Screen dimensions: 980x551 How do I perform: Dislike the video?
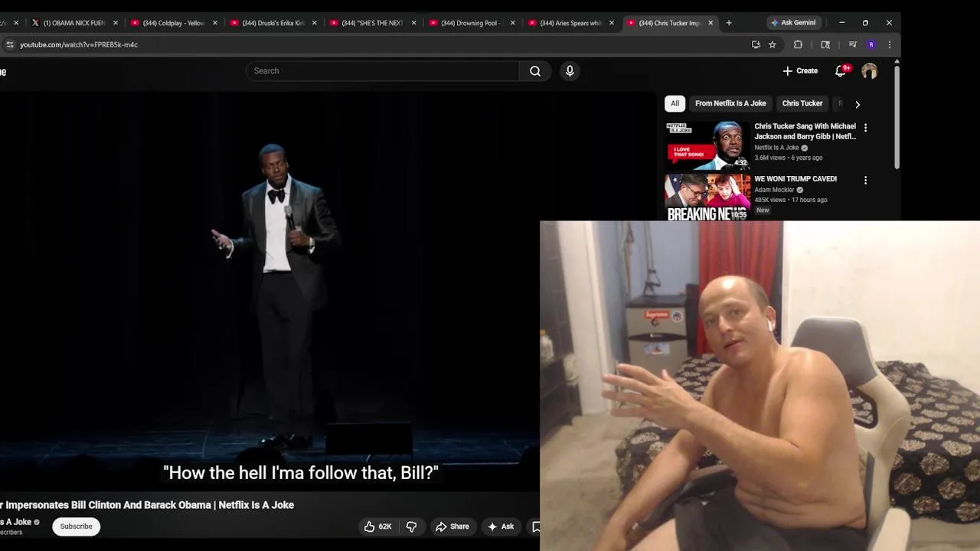click(411, 527)
